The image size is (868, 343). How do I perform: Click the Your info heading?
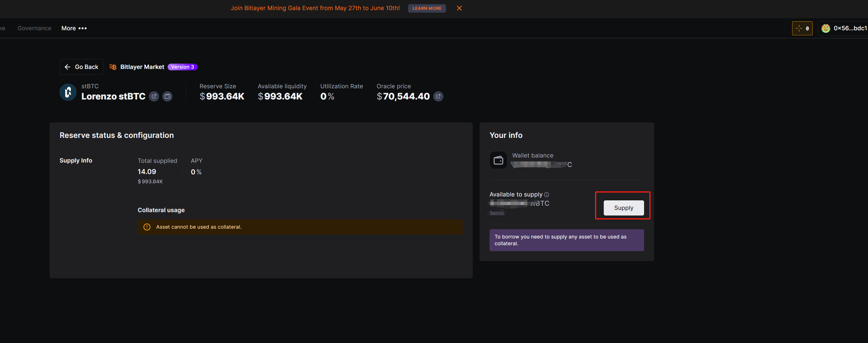click(x=506, y=135)
